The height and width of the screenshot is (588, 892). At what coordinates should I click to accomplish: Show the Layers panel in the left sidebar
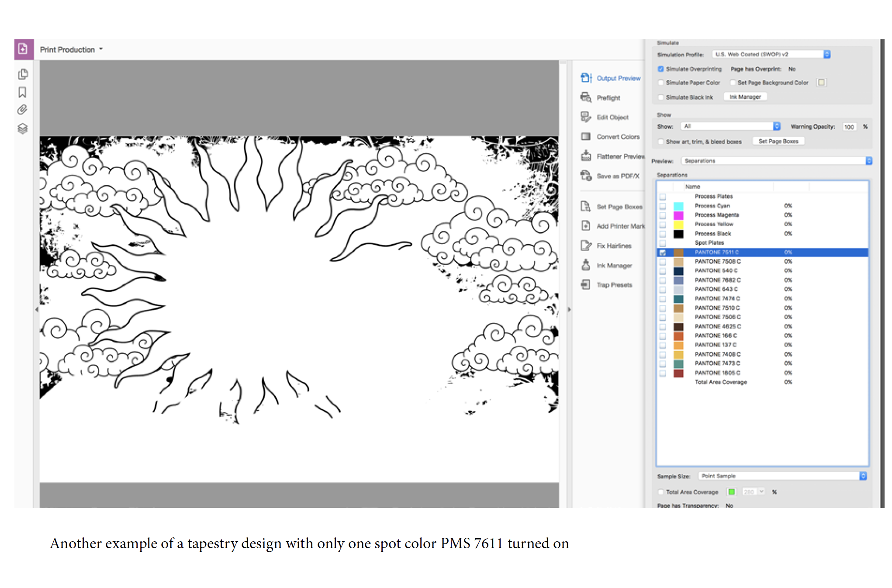[x=23, y=129]
